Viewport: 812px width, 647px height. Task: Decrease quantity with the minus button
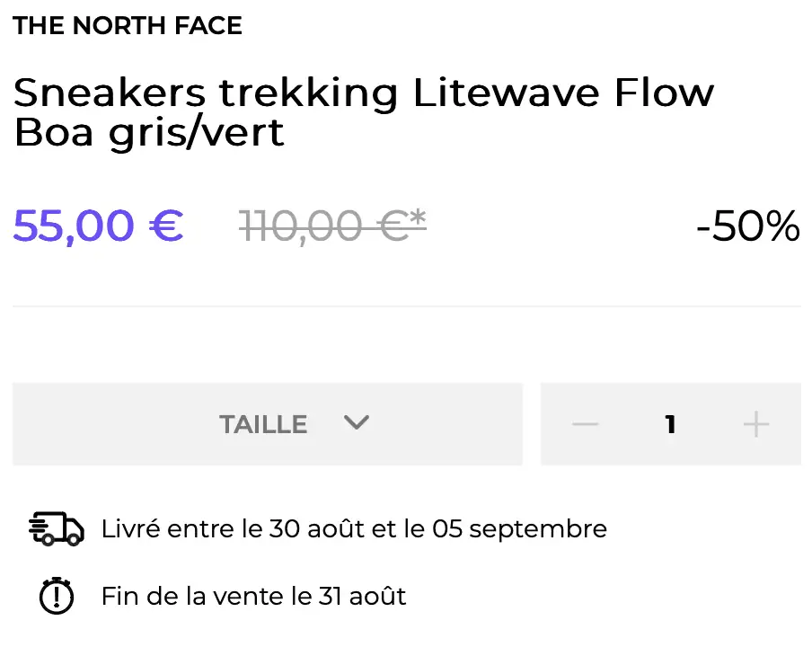point(586,424)
